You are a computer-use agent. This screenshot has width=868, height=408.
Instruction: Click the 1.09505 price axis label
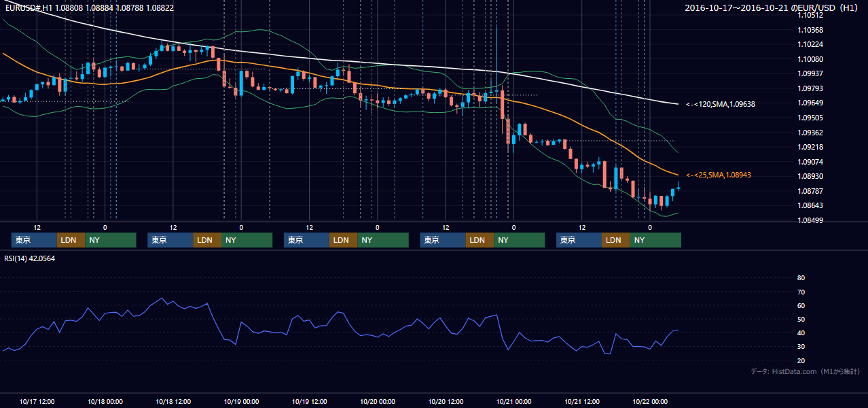coord(810,118)
